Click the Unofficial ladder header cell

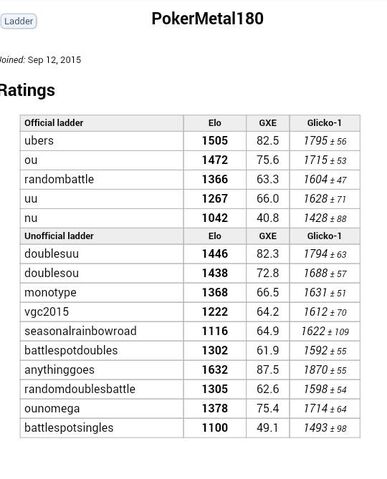(102, 236)
